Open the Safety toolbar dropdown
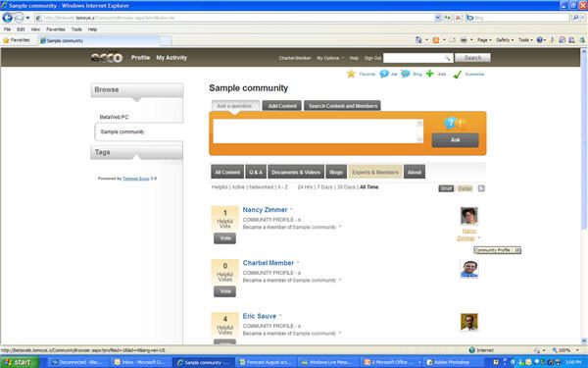Screen dimensions: 588x368 tap(505, 40)
